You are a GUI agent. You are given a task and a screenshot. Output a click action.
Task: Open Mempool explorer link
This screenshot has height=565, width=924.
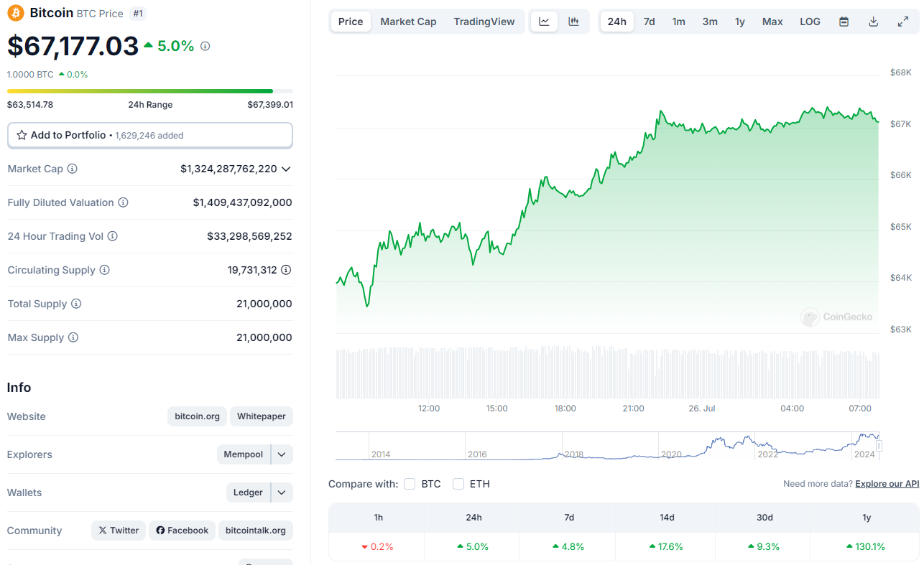point(244,454)
